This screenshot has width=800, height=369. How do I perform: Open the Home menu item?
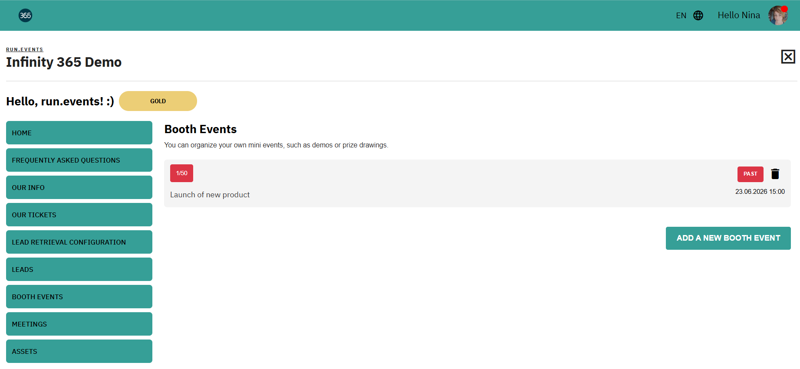tap(79, 133)
